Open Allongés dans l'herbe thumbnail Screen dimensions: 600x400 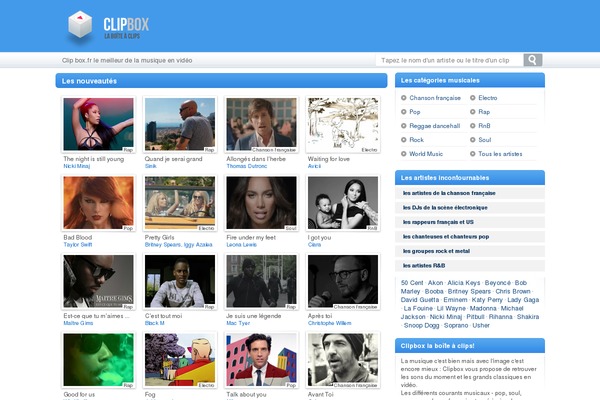[261, 124]
